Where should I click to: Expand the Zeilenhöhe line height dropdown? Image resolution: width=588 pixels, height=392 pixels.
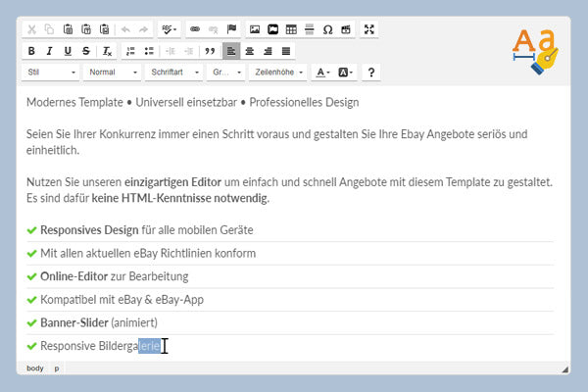(x=277, y=73)
